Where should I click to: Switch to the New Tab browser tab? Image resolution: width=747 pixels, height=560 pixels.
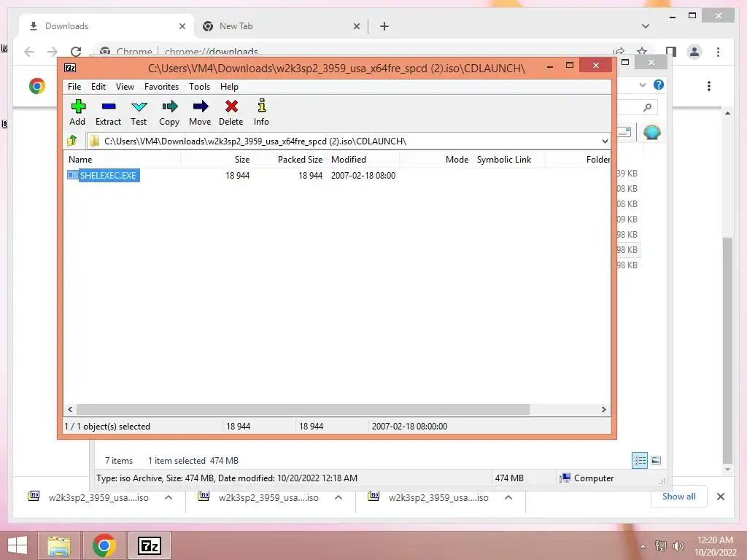tap(281, 26)
